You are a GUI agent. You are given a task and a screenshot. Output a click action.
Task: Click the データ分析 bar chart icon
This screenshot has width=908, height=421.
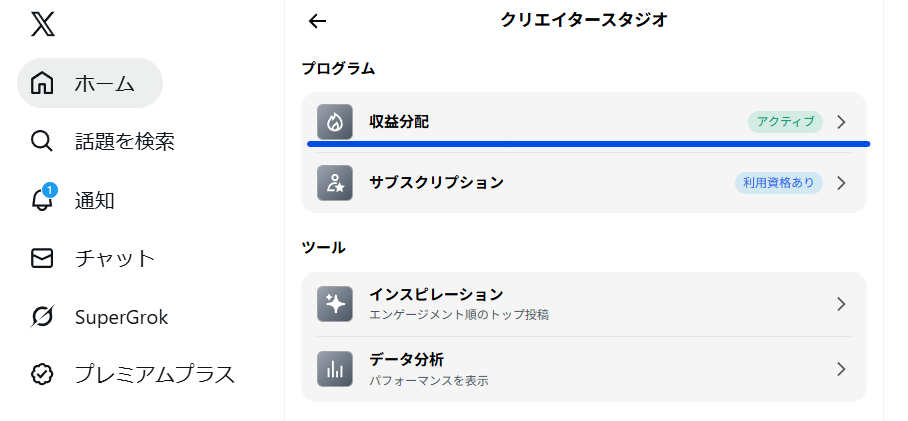click(335, 369)
